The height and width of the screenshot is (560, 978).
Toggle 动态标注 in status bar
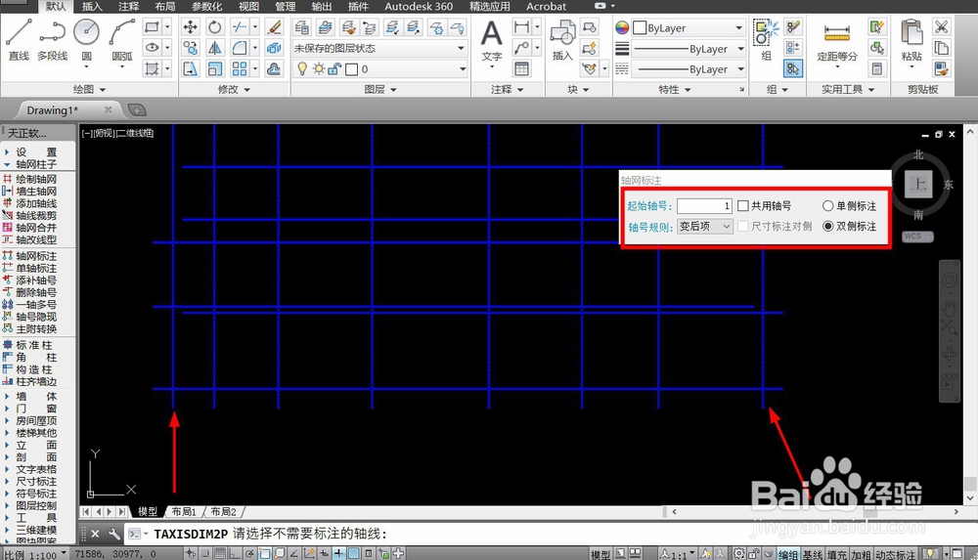pyautogui.click(x=895, y=554)
